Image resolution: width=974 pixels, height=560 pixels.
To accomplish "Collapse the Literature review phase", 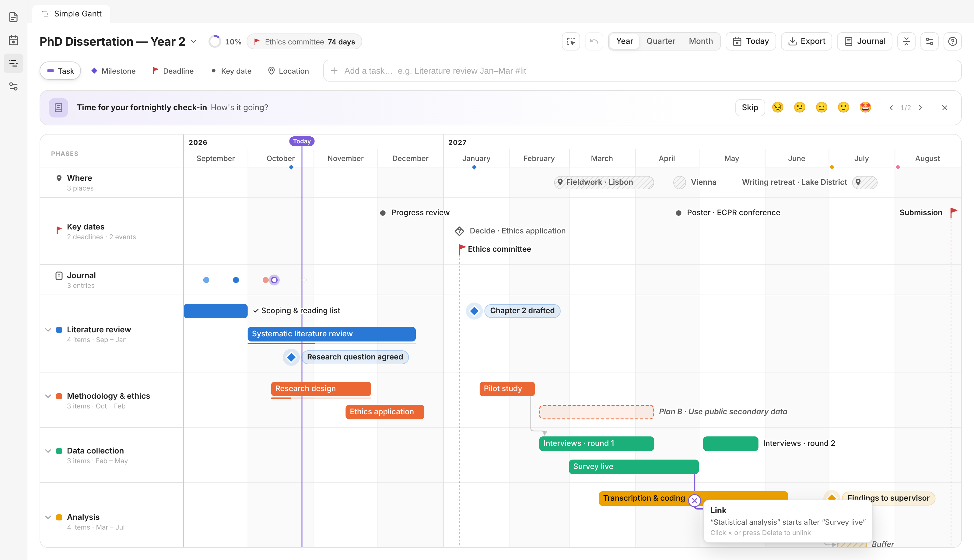I will pyautogui.click(x=48, y=330).
